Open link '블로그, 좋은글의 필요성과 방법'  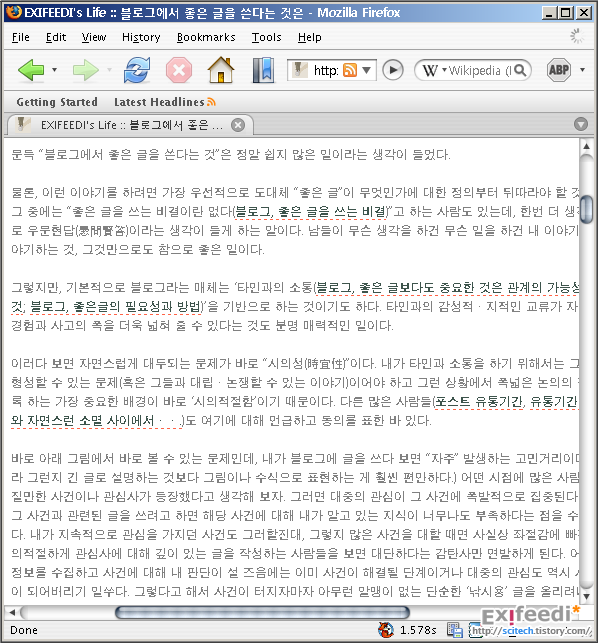(x=116, y=307)
